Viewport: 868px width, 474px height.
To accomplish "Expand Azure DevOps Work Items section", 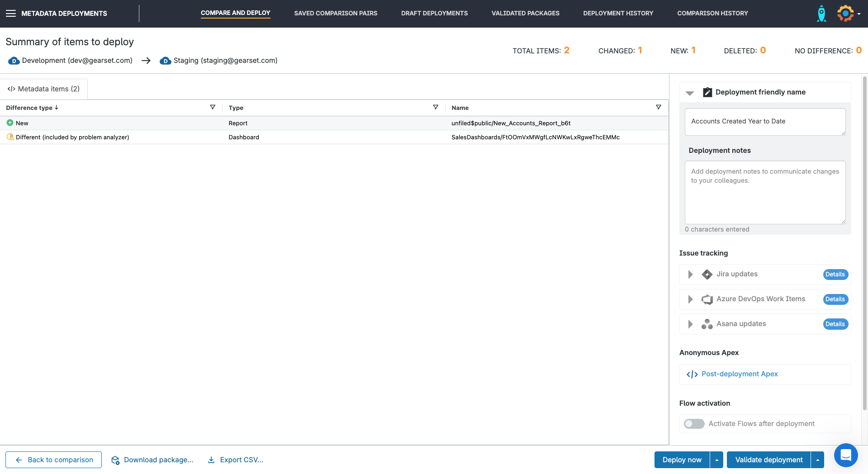I will click(x=690, y=299).
